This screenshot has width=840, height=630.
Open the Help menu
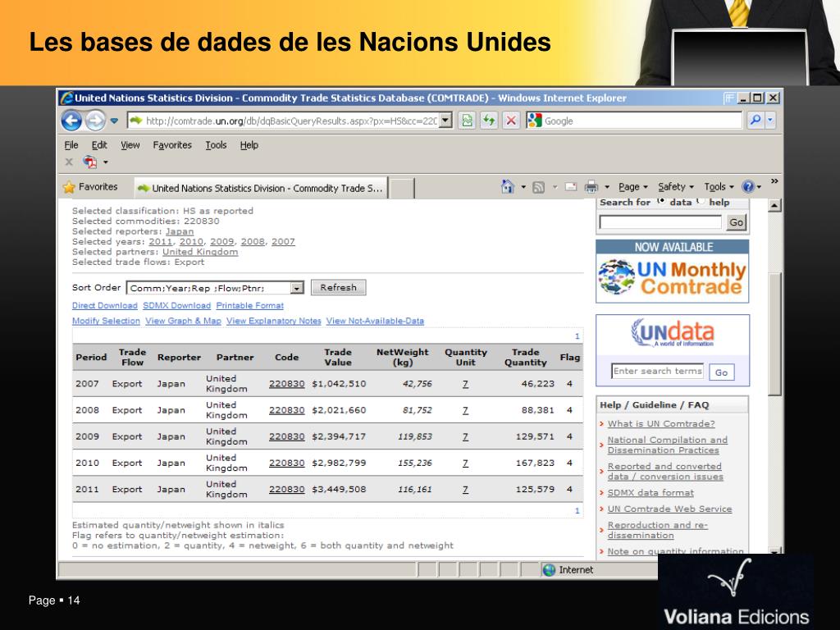[x=249, y=145]
